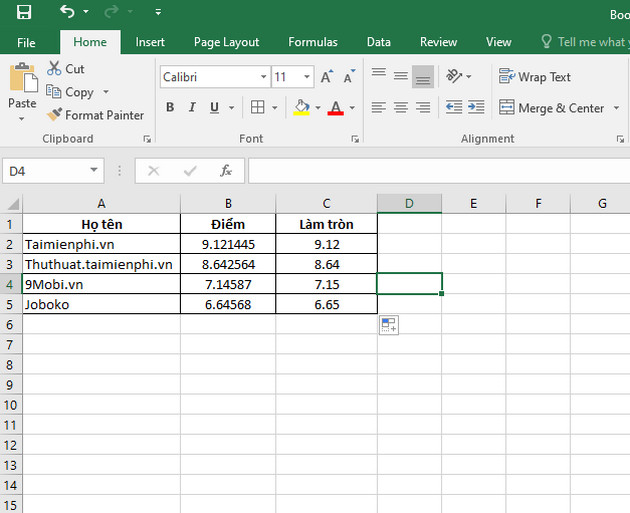Screen dimensions: 630x513
Task: Open the Undo history dropdown arrow
Action: [x=86, y=12]
